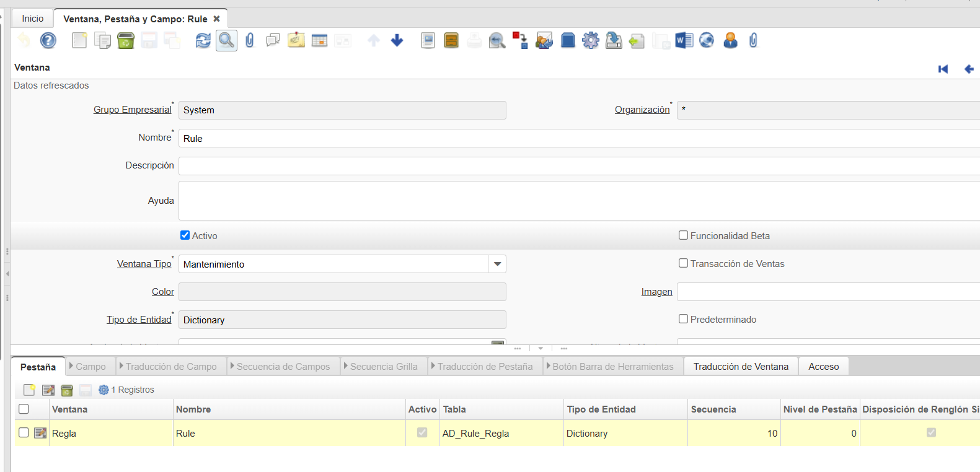The height and width of the screenshot is (472, 980).
Task: Expand the Campo tab disclosure triangle
Action: 71,366
